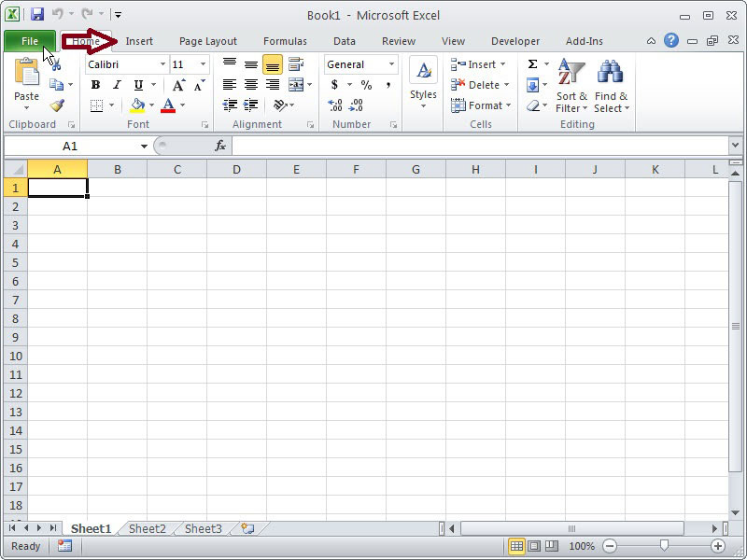Click the Fill down-arrow icon

tap(532, 85)
